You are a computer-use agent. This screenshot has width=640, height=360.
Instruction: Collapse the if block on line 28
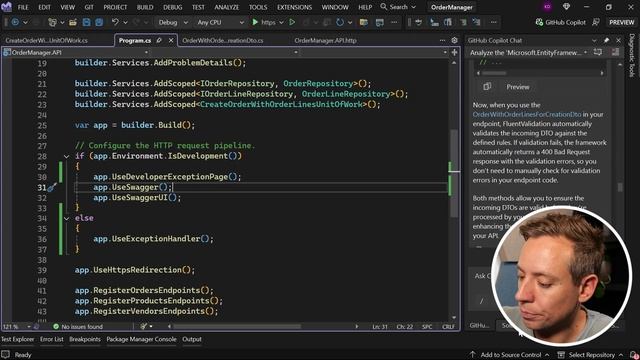(67, 156)
